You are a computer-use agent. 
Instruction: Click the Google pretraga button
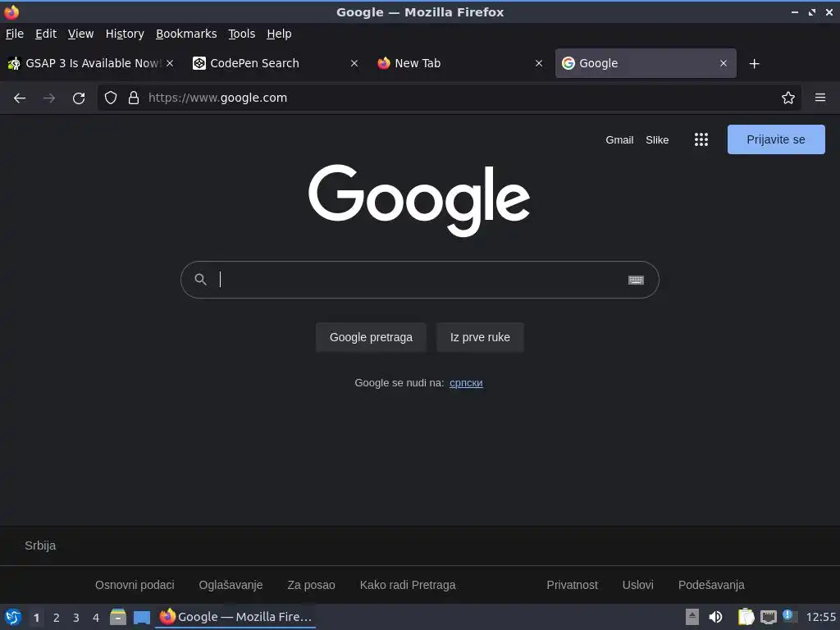[371, 337]
